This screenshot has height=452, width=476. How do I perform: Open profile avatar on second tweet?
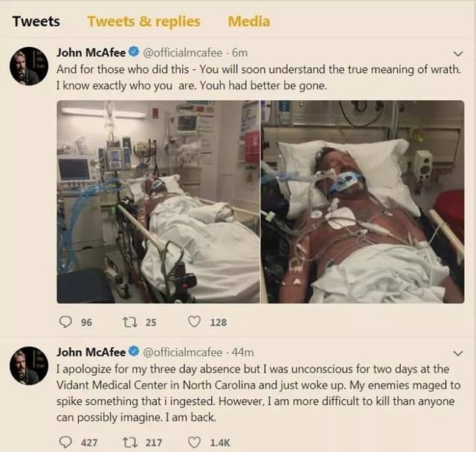[29, 365]
